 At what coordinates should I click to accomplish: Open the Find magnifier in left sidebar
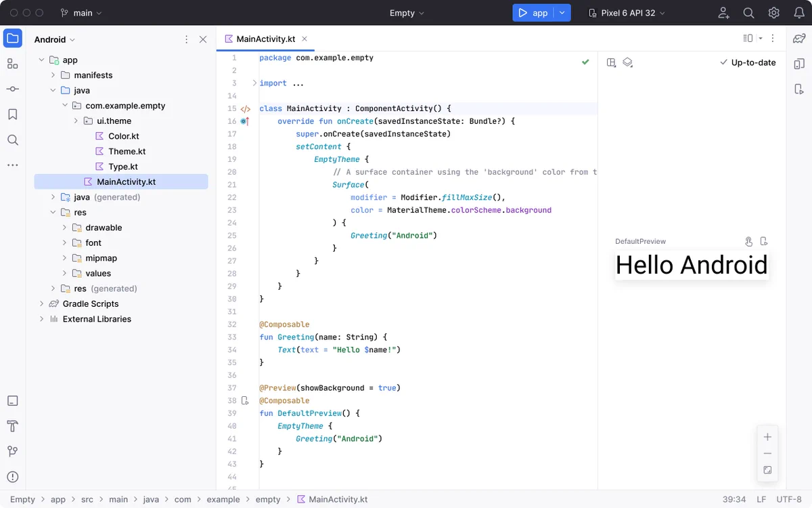[13, 140]
